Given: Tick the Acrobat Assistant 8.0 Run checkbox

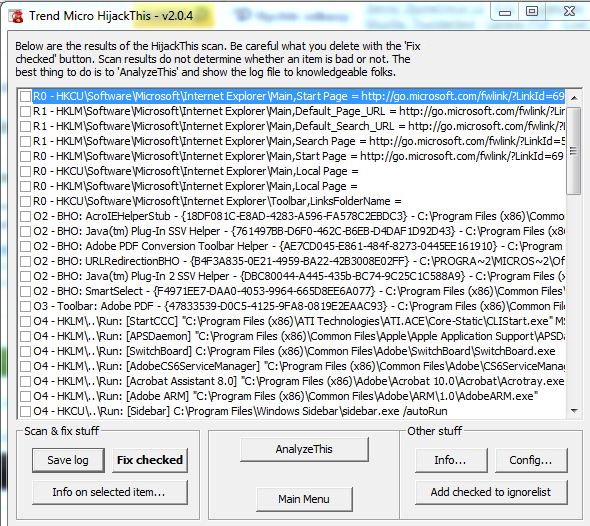Looking at the screenshot, I should click(25, 382).
